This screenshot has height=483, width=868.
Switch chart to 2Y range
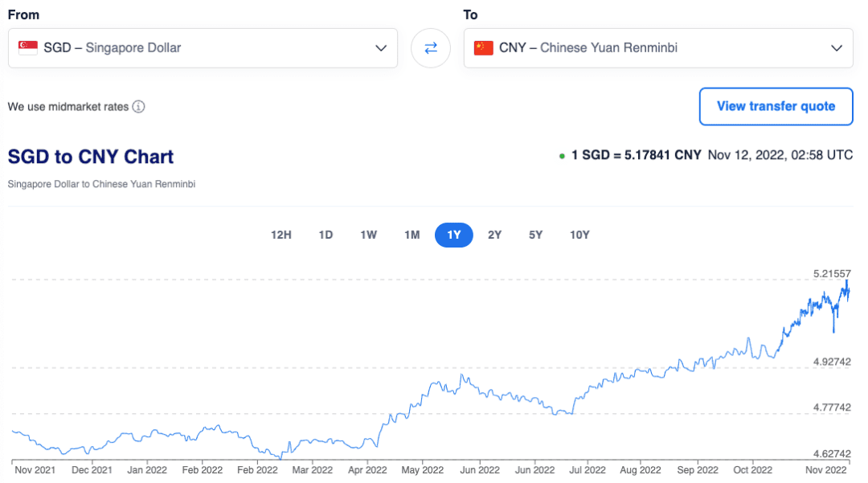click(495, 235)
